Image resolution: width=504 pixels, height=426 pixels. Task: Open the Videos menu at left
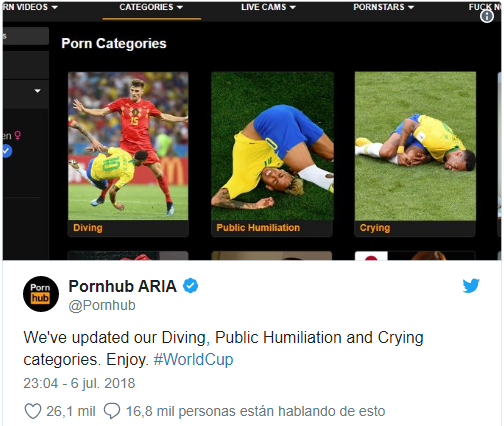coord(30,7)
